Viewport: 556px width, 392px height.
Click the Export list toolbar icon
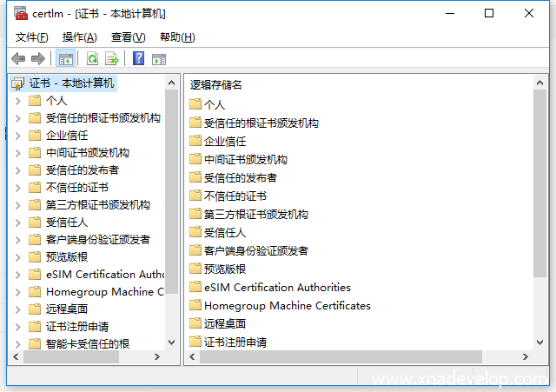pyautogui.click(x=111, y=58)
